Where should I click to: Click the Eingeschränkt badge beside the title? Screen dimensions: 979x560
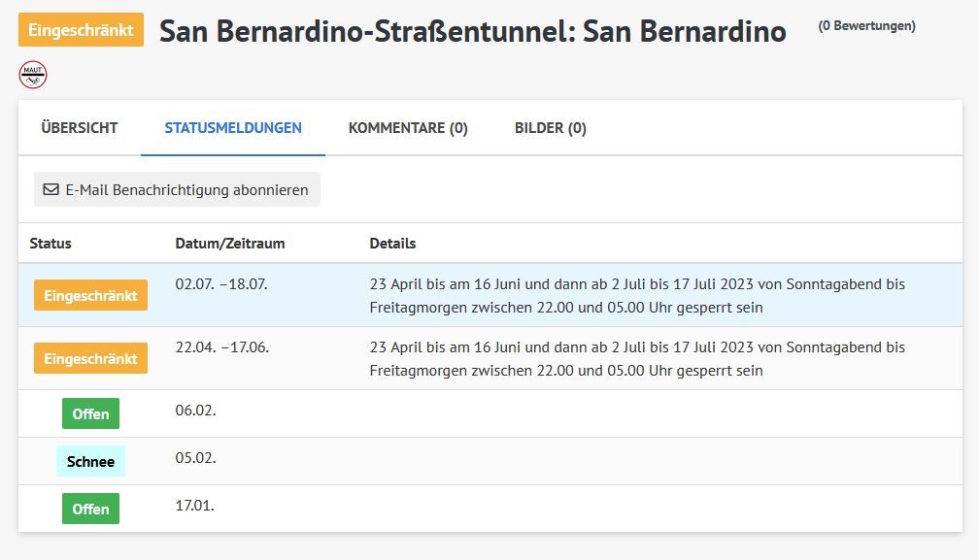[81, 30]
